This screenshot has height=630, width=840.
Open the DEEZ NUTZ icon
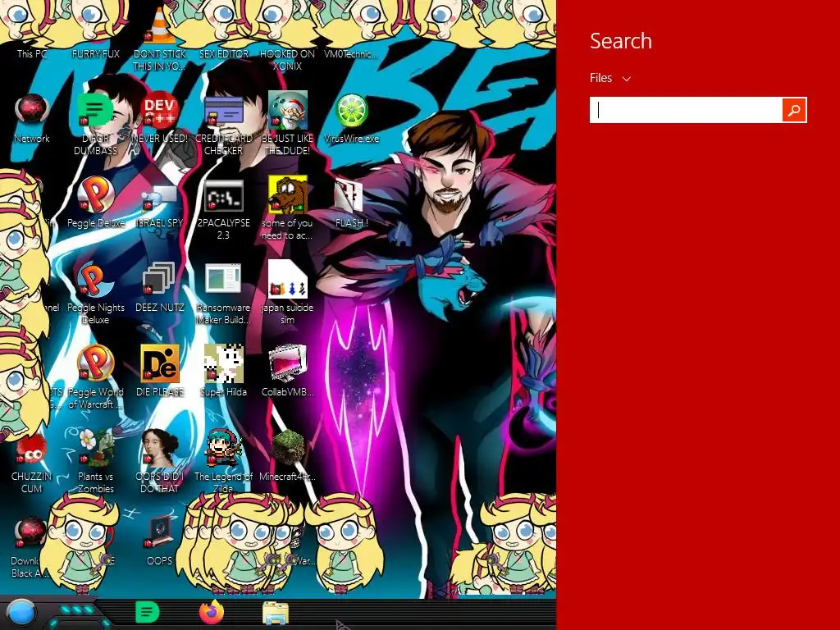pyautogui.click(x=160, y=287)
